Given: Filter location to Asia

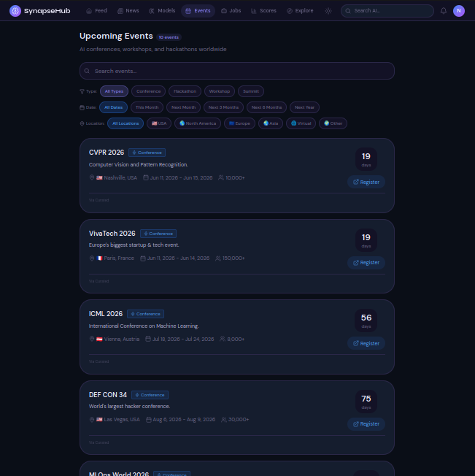Looking at the screenshot, I should 271,123.
